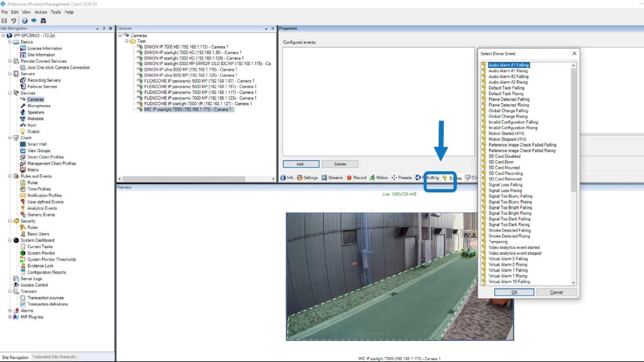Click the Recording Servers icon
Screen dimensions: 644x362
click(x=23, y=80)
